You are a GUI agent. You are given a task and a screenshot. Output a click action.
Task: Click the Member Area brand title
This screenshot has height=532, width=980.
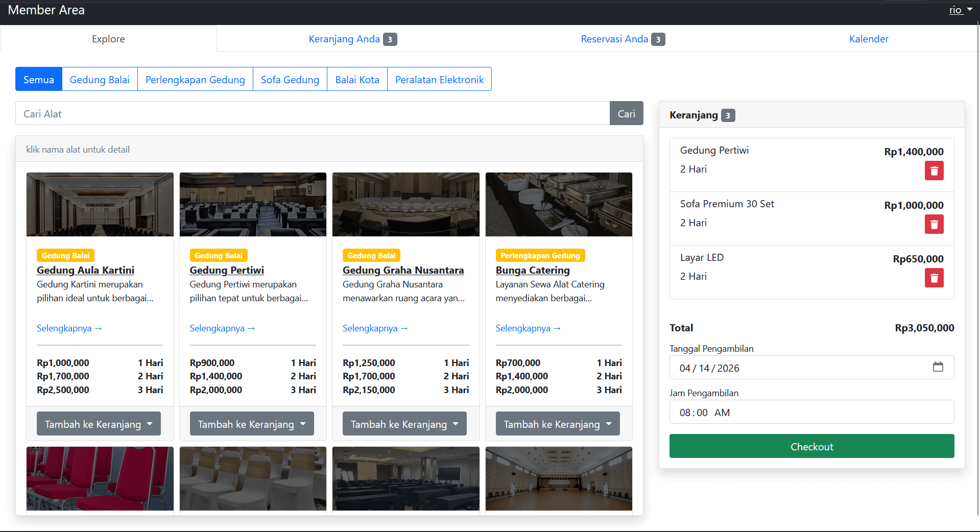coord(46,10)
